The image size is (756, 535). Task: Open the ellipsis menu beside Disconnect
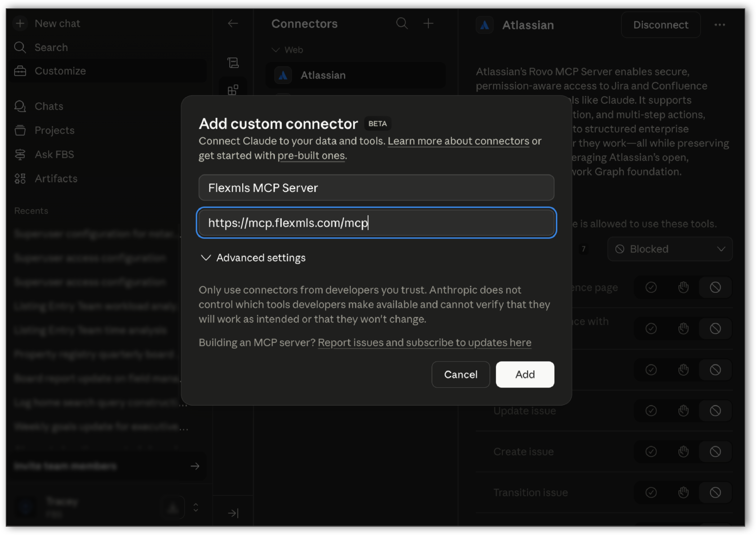click(719, 24)
